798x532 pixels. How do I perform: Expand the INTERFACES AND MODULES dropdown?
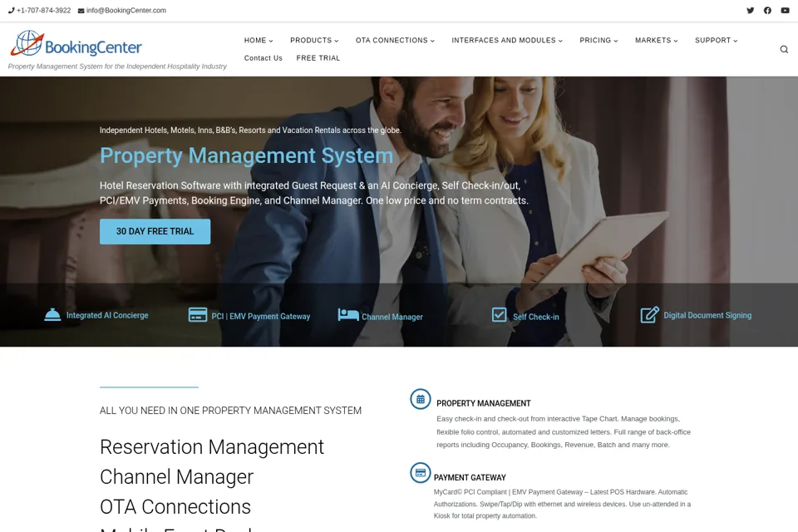pos(507,40)
